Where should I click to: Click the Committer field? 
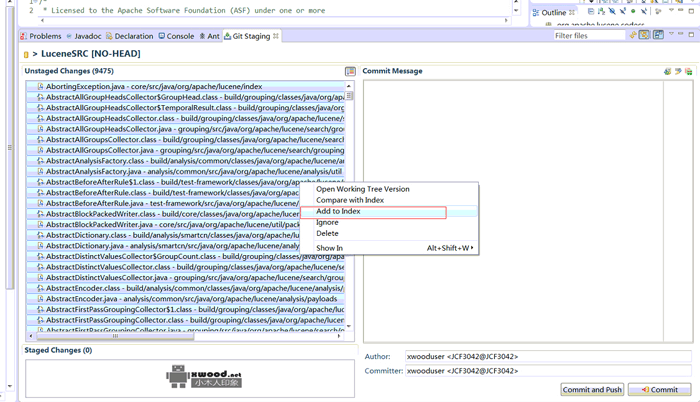tap(548, 371)
